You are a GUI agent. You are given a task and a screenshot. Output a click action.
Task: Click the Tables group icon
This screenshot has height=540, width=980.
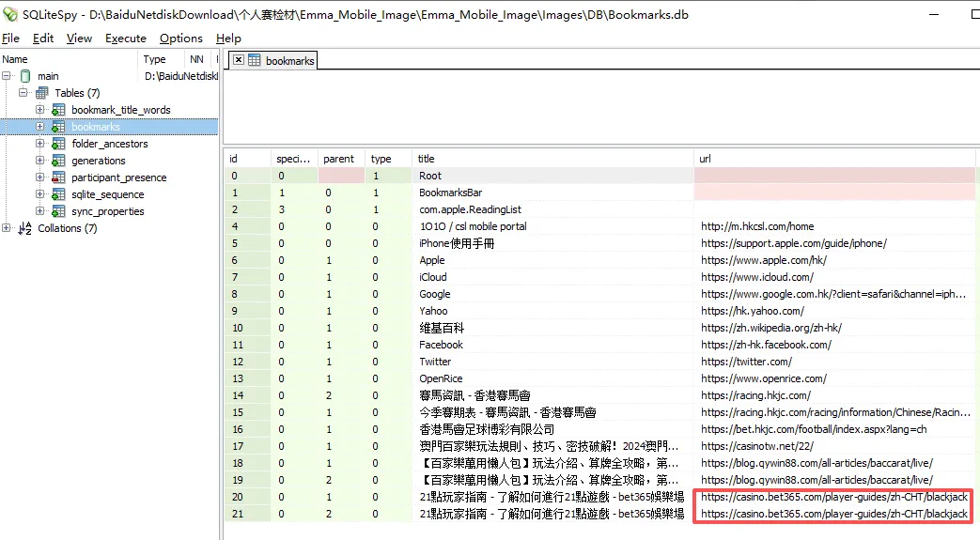pos(42,92)
